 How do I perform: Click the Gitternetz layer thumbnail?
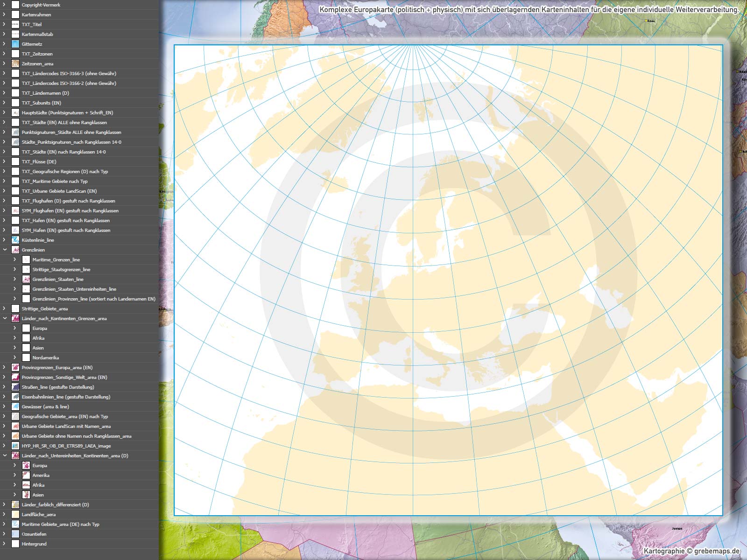pyautogui.click(x=15, y=44)
